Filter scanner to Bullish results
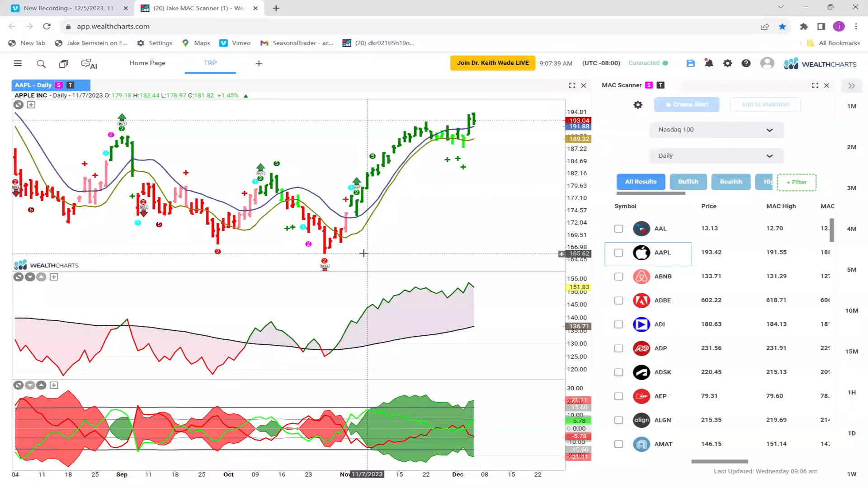The height and width of the screenshot is (488, 868). [688, 182]
